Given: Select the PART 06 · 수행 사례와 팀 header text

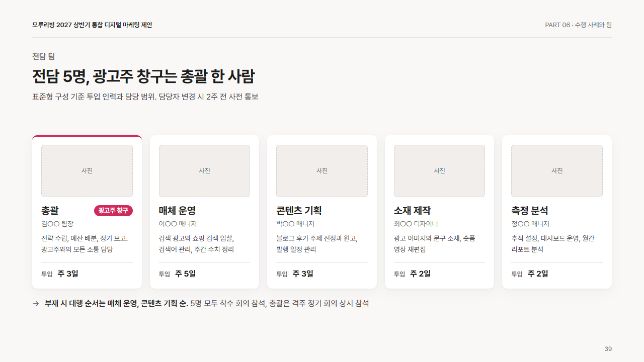Looking at the screenshot, I should [579, 25].
